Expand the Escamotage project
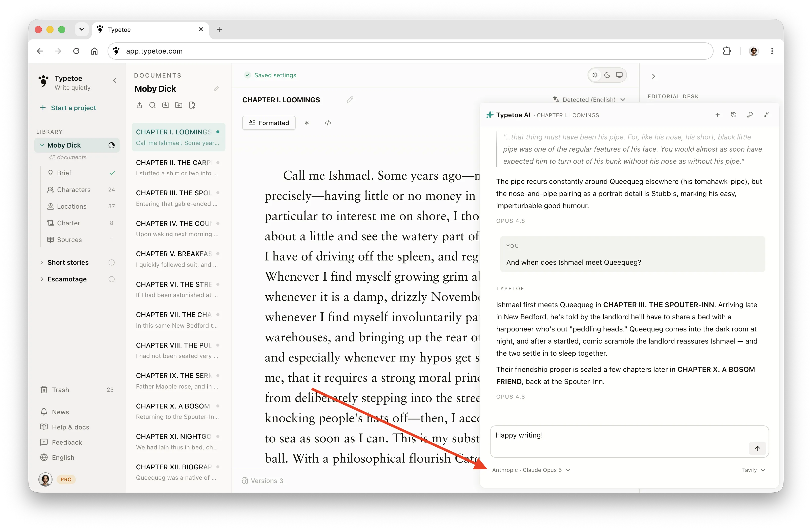812x530 pixels. coord(42,279)
